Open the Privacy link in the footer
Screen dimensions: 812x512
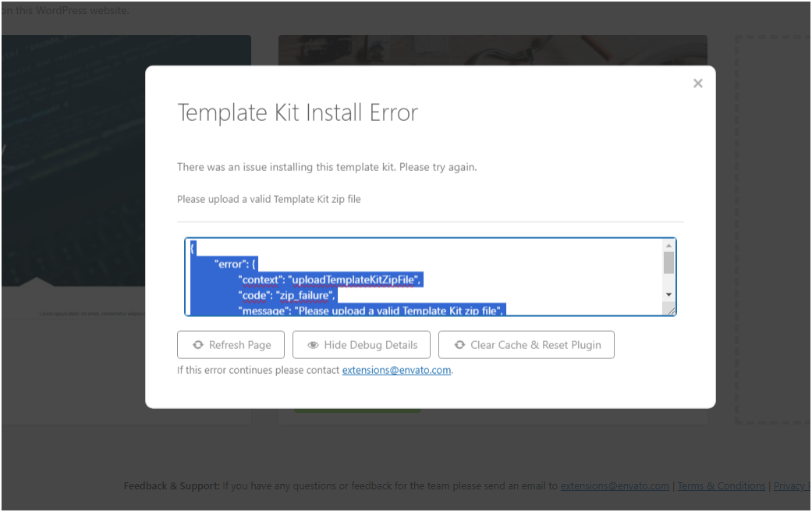792,486
